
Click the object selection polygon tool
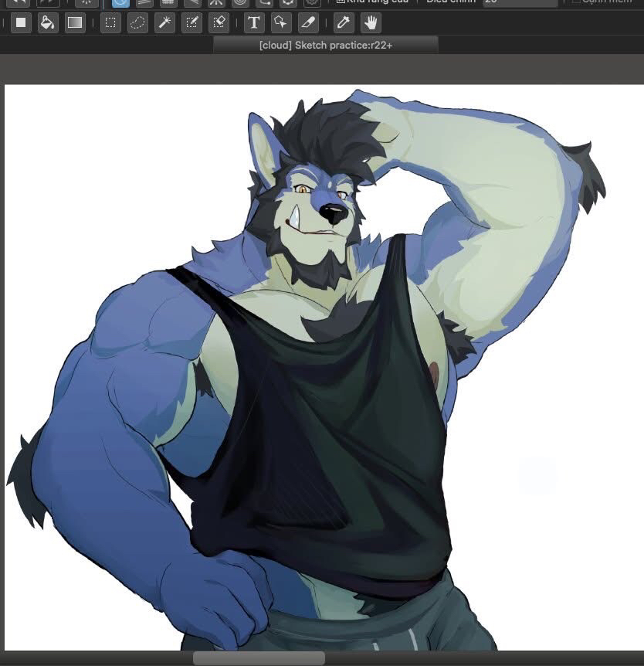point(280,22)
